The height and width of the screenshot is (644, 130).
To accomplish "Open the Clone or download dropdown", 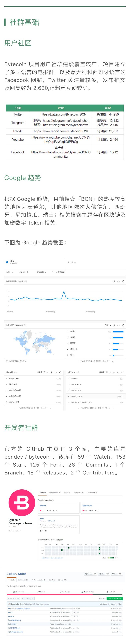I will coord(114,599).
